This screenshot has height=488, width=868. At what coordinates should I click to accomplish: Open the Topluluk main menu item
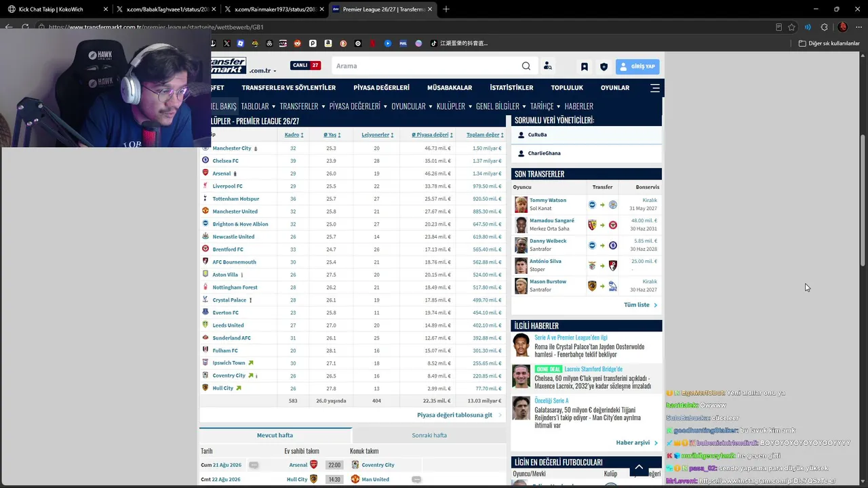coord(567,87)
